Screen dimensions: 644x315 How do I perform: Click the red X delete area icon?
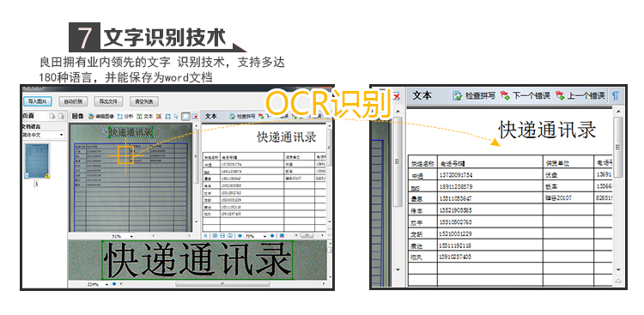195,117
